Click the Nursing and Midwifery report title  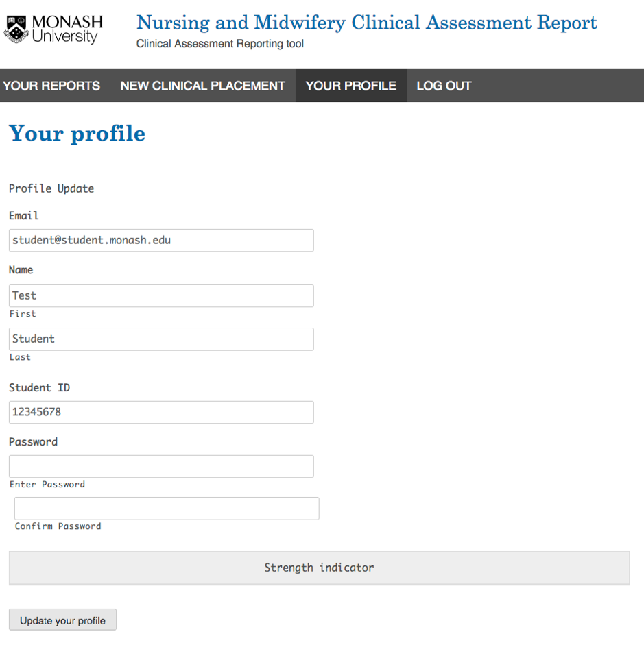pyautogui.click(x=366, y=23)
